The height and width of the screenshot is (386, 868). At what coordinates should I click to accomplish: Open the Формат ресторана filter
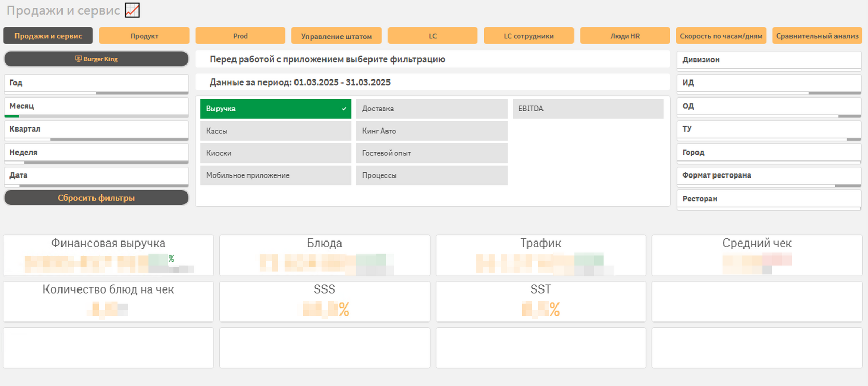769,177
